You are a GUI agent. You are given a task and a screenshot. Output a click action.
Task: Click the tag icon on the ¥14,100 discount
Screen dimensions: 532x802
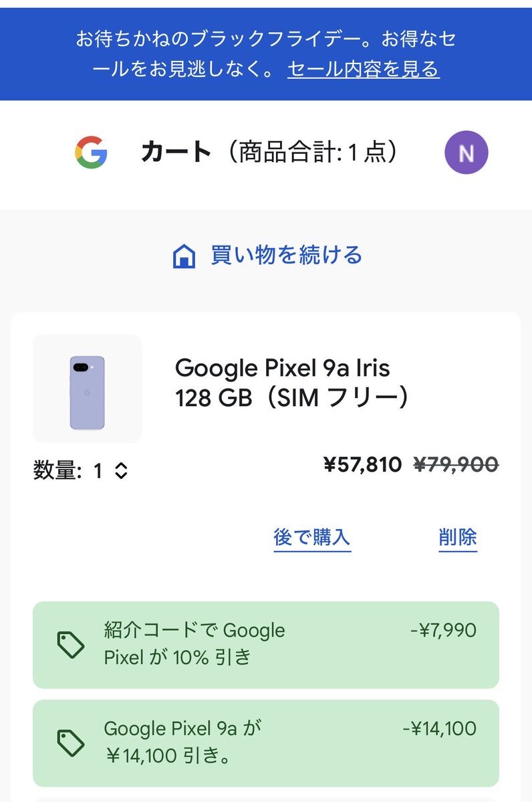point(70,742)
